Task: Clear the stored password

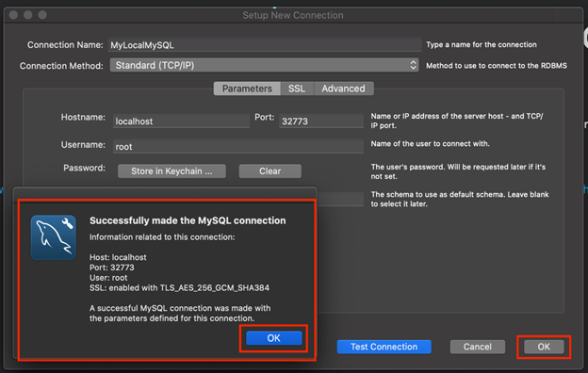Action: [270, 170]
